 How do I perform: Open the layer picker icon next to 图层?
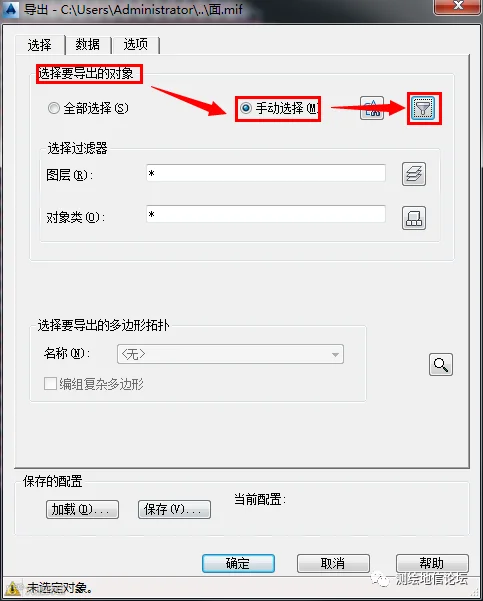click(414, 174)
